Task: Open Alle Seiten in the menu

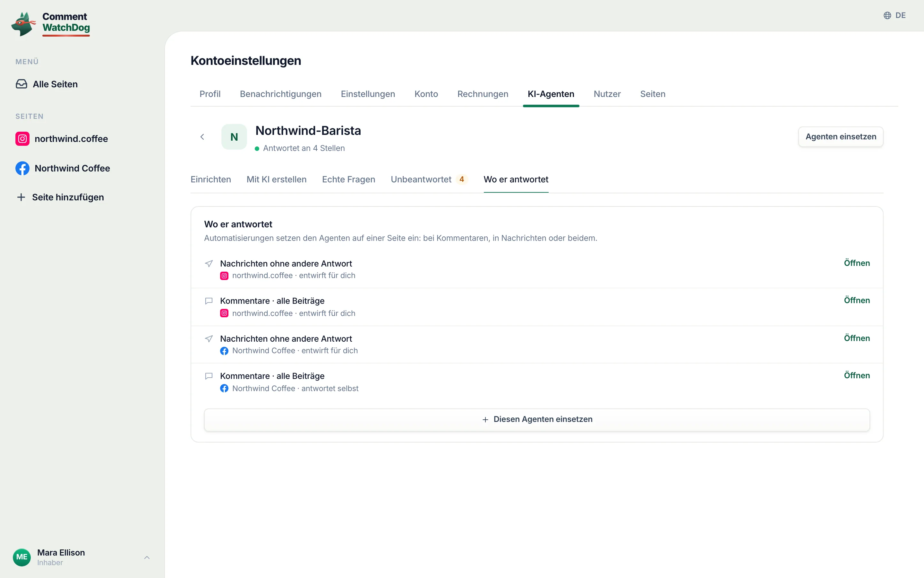Action: (47, 84)
